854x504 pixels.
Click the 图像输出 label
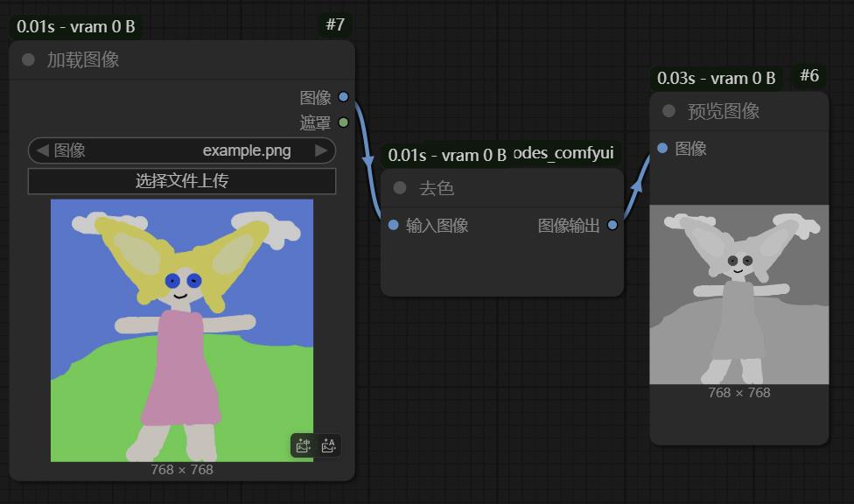click(569, 226)
